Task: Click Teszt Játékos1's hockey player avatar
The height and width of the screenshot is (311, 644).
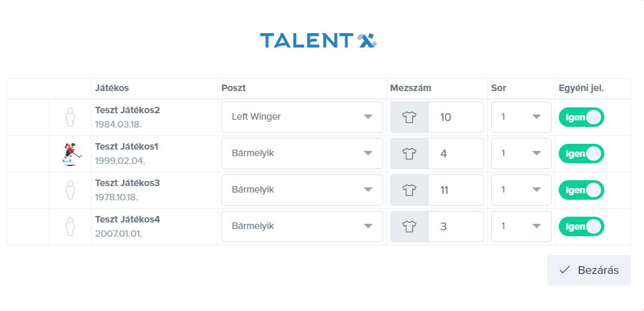Action: 71,154
